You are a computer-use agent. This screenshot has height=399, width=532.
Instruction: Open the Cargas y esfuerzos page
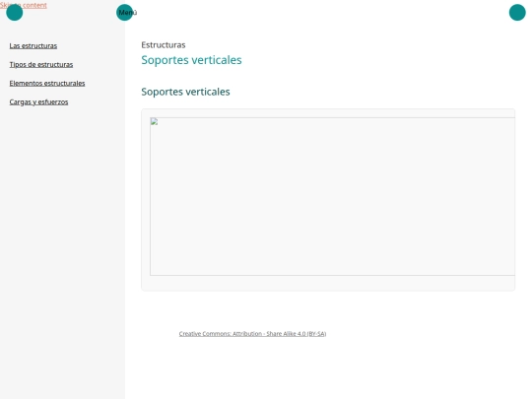coord(38,101)
